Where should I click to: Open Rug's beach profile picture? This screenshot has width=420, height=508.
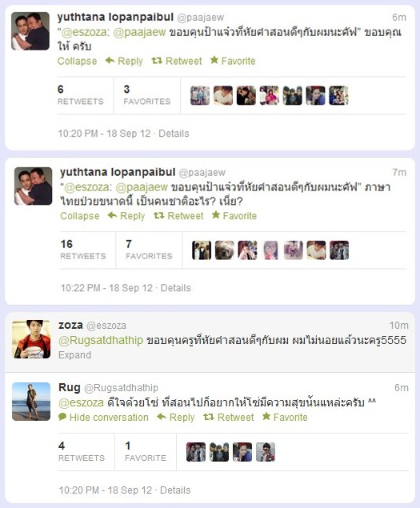31,402
